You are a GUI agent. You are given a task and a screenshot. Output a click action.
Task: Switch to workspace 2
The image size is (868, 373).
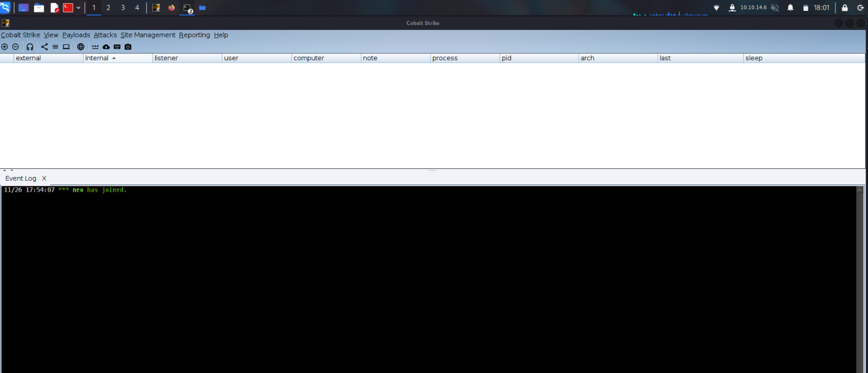(x=108, y=8)
